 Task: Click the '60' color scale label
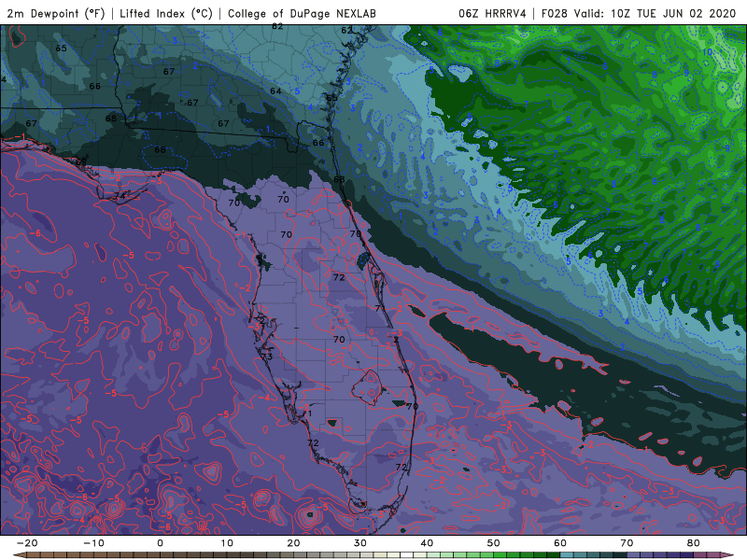(x=560, y=543)
